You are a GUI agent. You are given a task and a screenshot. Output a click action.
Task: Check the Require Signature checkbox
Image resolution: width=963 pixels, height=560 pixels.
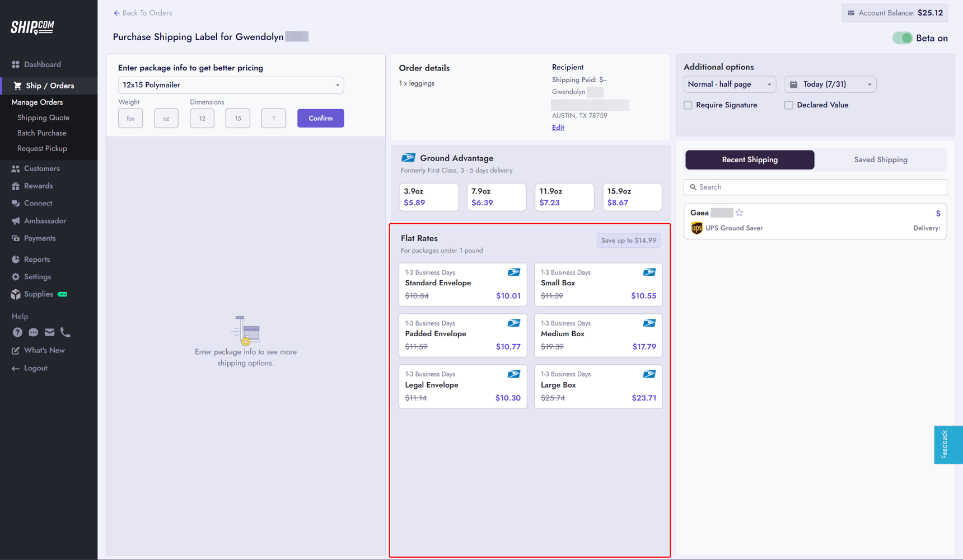pyautogui.click(x=688, y=105)
